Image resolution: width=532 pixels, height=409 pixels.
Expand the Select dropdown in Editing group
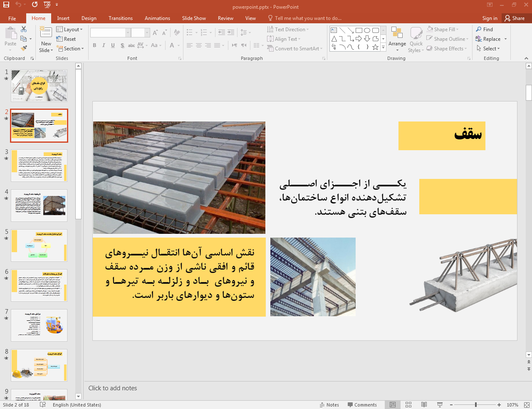point(488,49)
